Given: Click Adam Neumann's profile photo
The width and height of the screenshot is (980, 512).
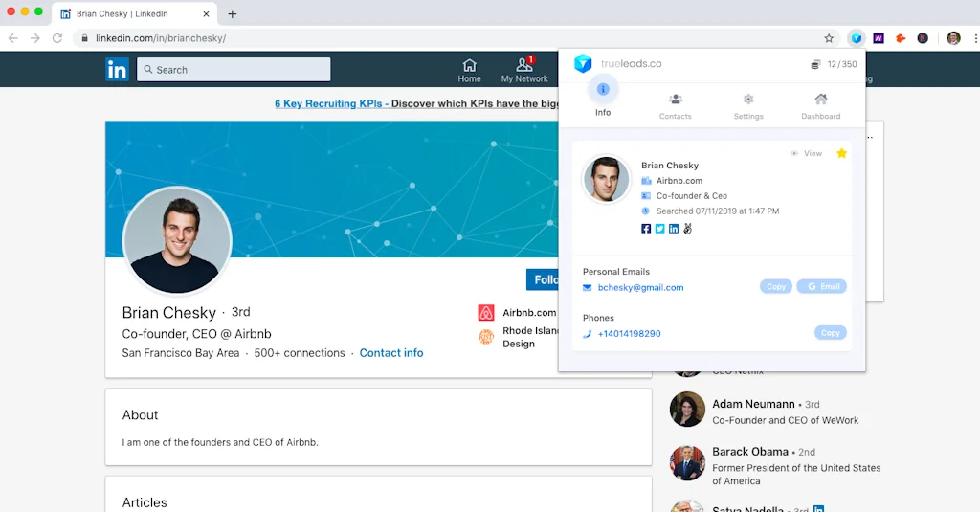Looking at the screenshot, I should pos(687,410).
